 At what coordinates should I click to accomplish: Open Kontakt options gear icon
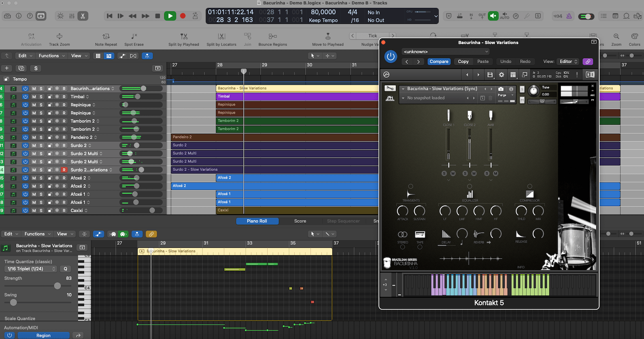tap(502, 75)
